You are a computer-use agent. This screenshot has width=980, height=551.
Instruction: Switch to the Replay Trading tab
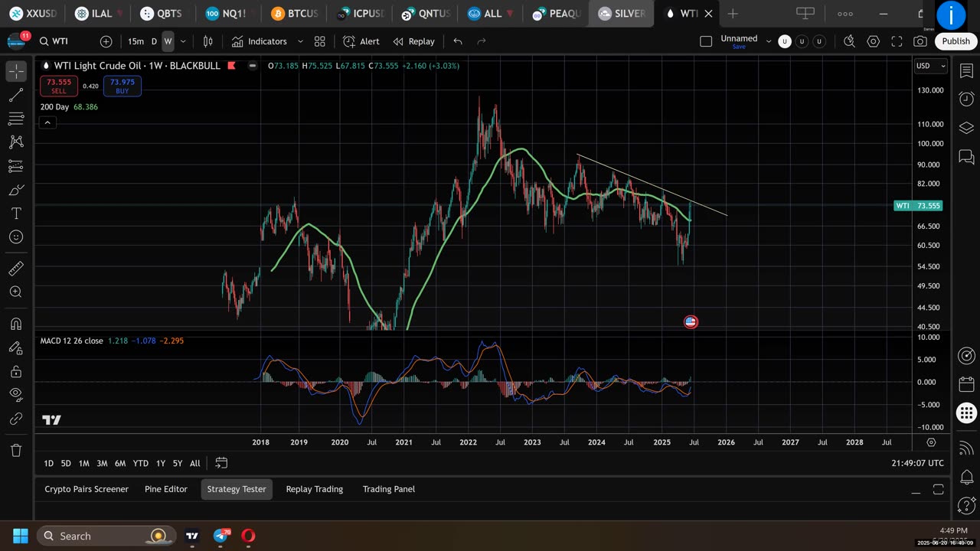point(315,489)
